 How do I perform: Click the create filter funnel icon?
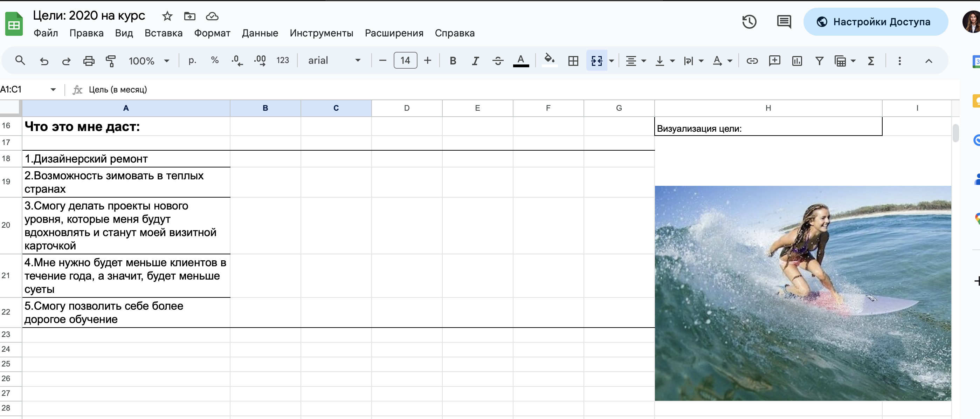(819, 61)
